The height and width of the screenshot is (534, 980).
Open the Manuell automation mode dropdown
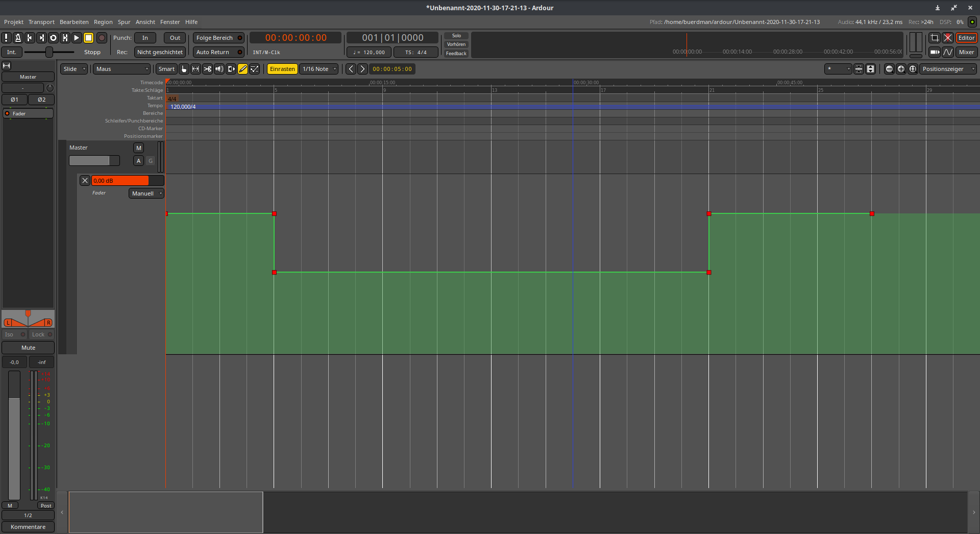coord(146,193)
